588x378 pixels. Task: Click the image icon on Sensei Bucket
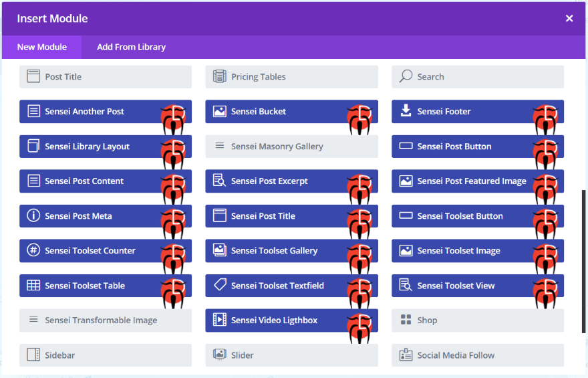tap(219, 111)
